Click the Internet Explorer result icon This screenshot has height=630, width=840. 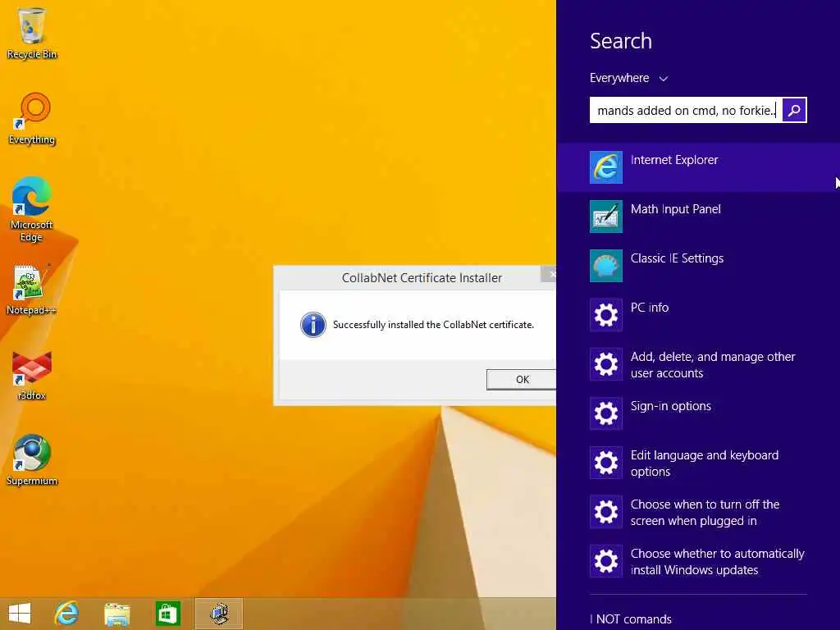click(x=606, y=167)
